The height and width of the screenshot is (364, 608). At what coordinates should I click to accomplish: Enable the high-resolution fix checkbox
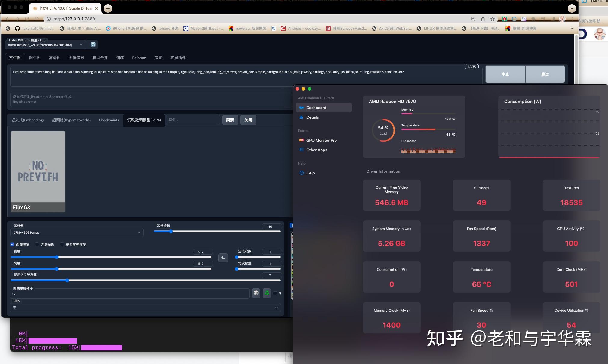[62, 244]
